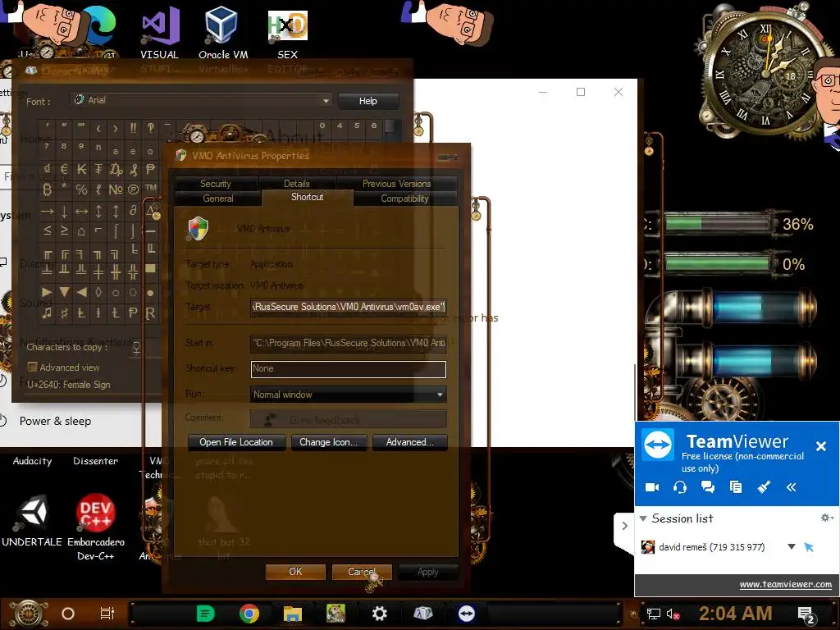The image size is (840, 630).
Task: Click network icon in system tray
Action: (654, 614)
